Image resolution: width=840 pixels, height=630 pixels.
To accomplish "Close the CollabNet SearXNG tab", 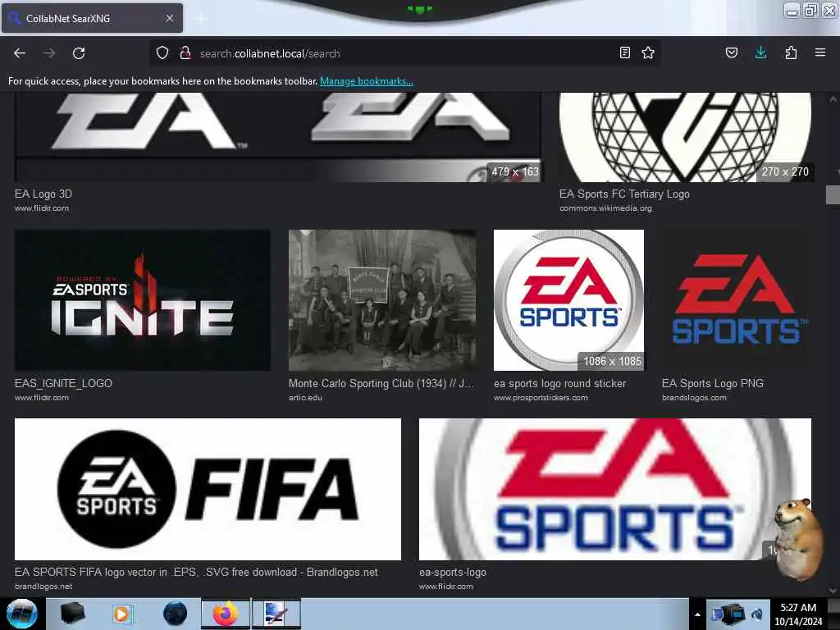I will [170, 18].
